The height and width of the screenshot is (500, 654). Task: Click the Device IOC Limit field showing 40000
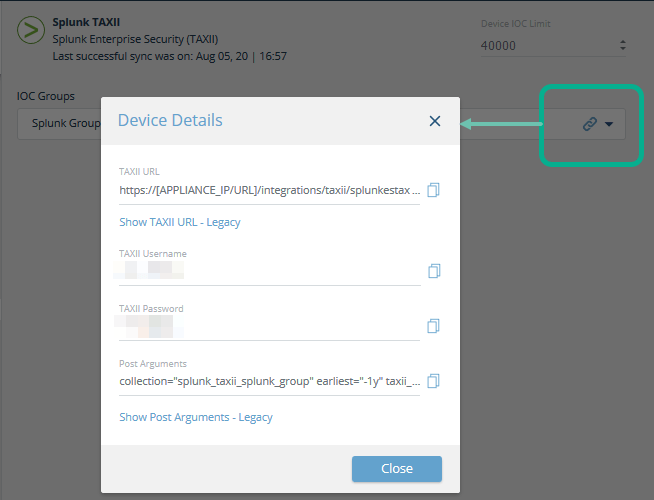coord(553,46)
